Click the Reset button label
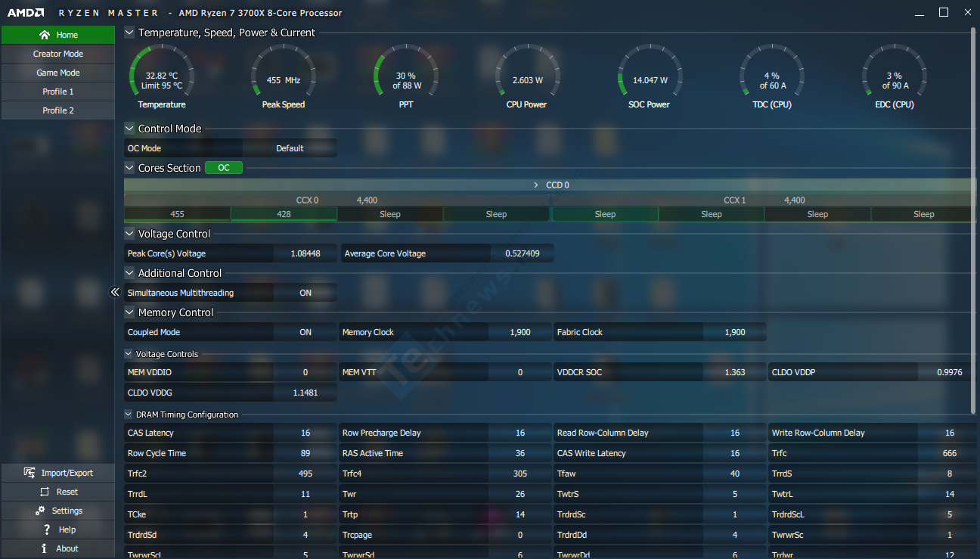The height and width of the screenshot is (559, 980). pyautogui.click(x=67, y=492)
